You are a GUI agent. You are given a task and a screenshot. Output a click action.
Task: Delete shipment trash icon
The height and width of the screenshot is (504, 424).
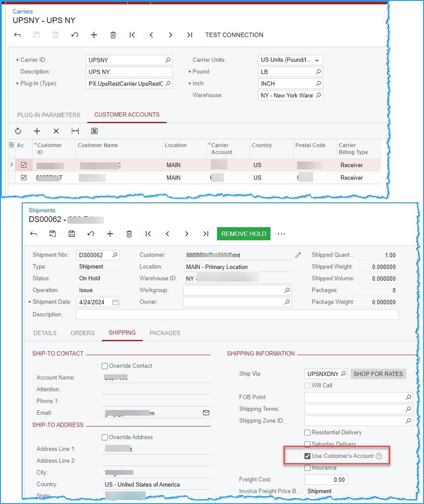[129, 234]
